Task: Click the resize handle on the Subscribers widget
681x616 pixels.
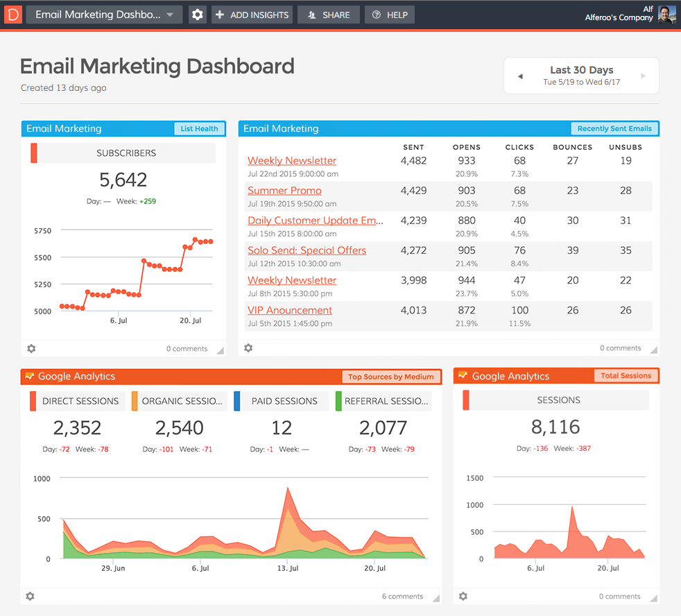Action: 221,352
